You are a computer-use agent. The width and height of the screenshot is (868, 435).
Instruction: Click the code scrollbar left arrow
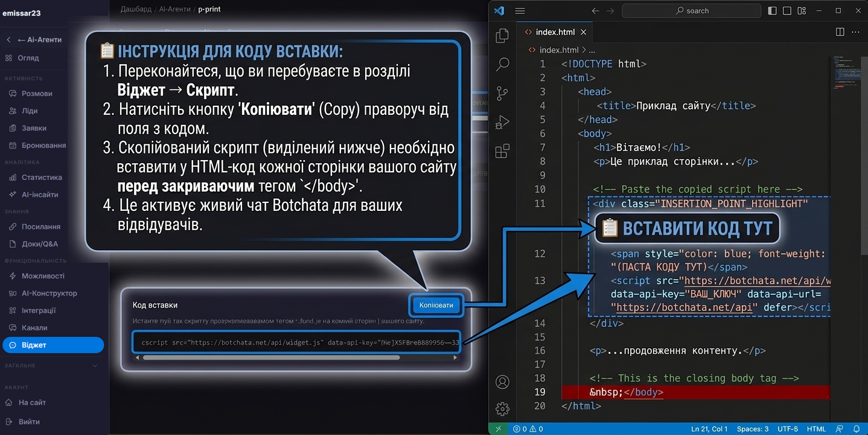coord(137,358)
